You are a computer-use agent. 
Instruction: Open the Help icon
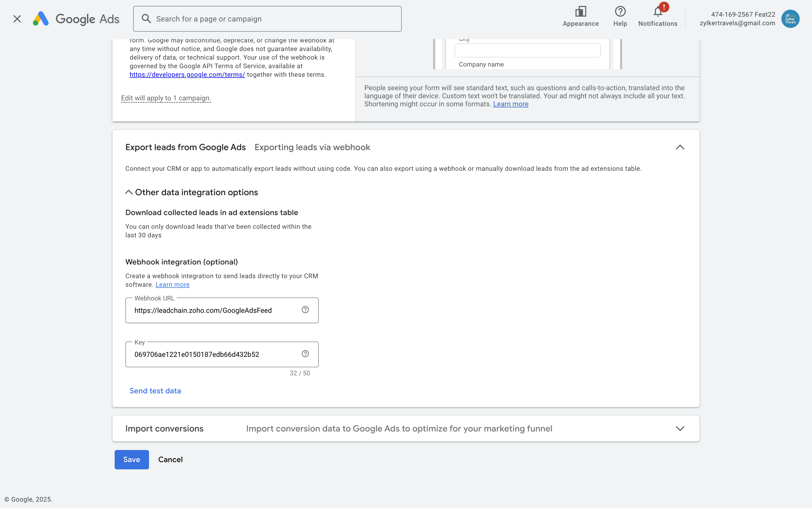click(x=620, y=12)
